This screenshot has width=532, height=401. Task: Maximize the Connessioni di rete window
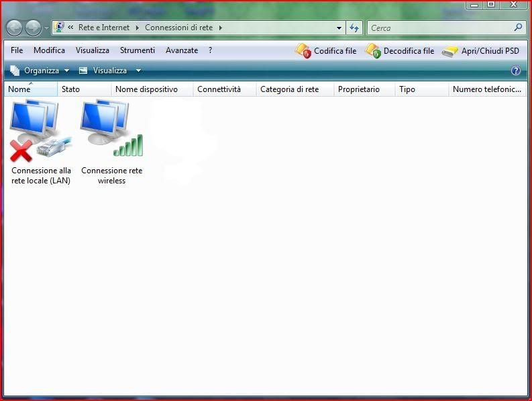(x=490, y=5)
